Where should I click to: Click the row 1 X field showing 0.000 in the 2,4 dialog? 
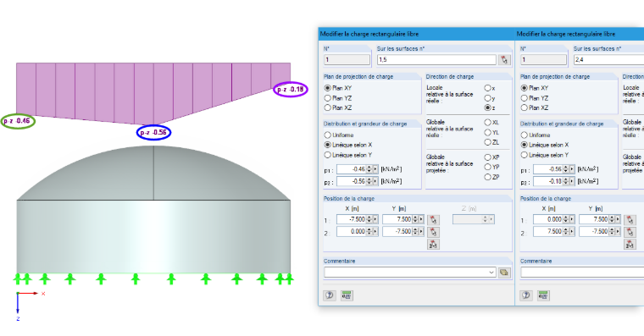[x=548, y=219]
